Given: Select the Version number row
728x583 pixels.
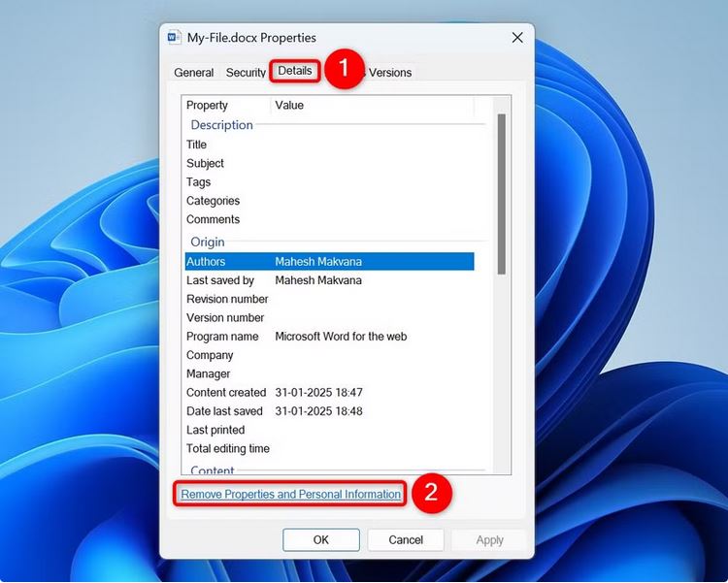Looking at the screenshot, I should 329,317.
